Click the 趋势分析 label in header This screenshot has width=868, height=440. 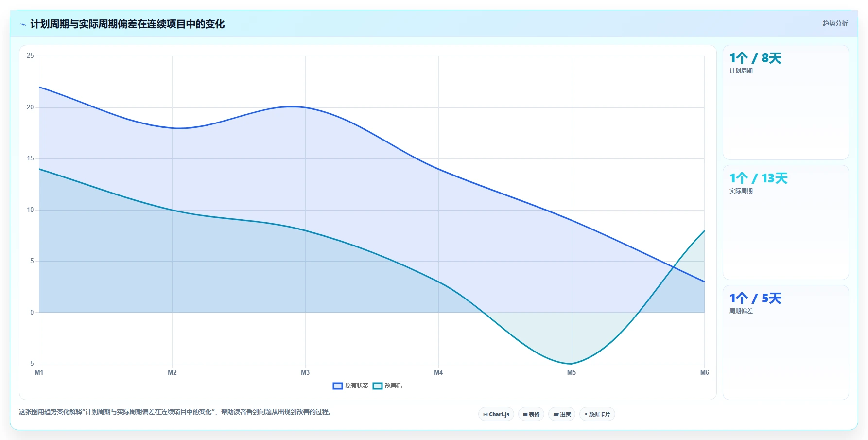tap(835, 23)
